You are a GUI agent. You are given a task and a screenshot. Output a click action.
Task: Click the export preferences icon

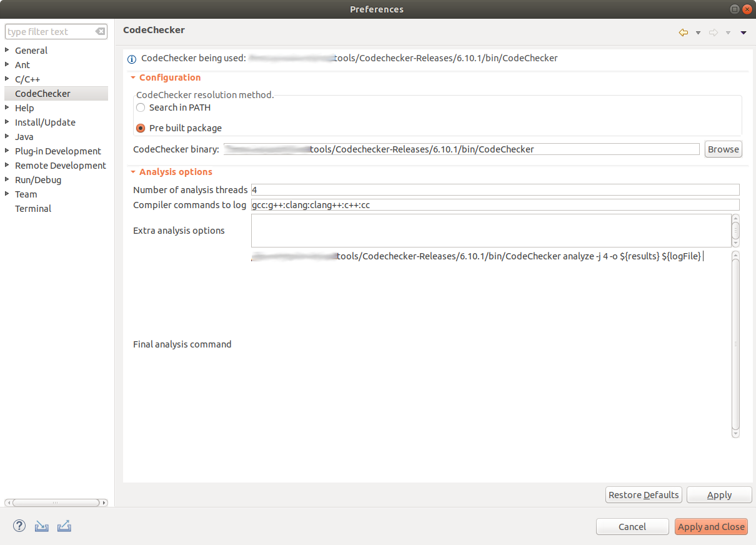click(x=64, y=526)
